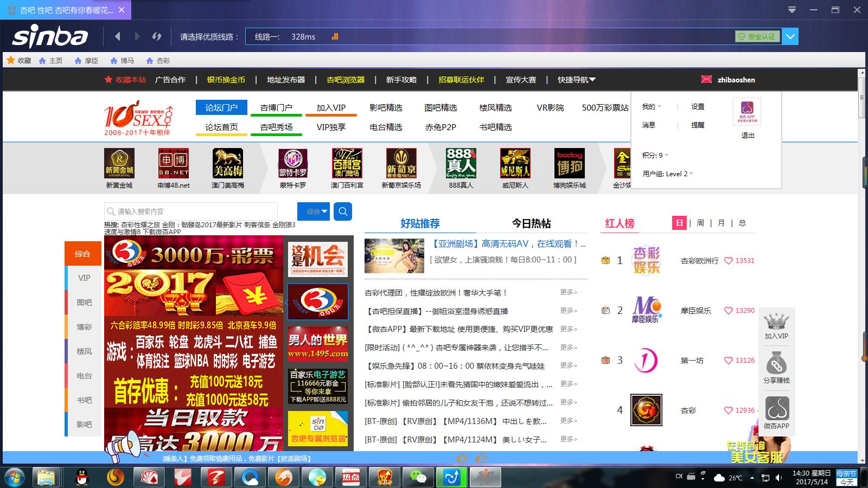Open the 赤兔P2P menu item
This screenshot has height=488, width=868.
pyautogui.click(x=441, y=127)
